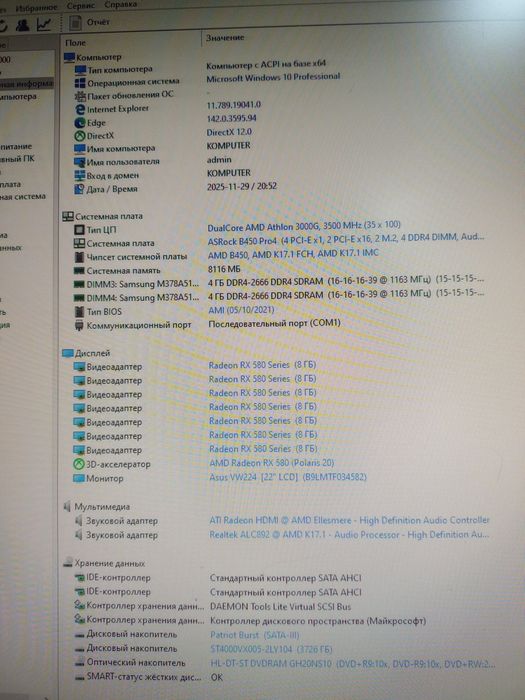525x700 pixels.
Task: Select the DAEMON Tools Lite Virtual SCSI Bus value
Action: (280, 607)
